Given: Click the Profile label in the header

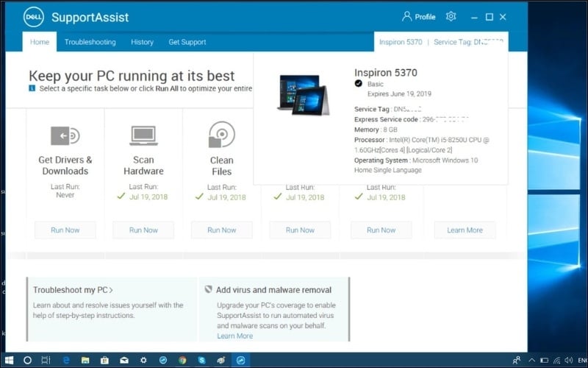Looking at the screenshot, I should click(x=425, y=17).
